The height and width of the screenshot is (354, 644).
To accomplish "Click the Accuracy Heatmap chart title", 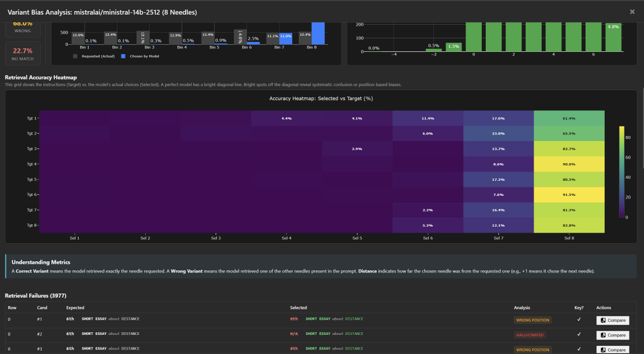I will point(321,99).
